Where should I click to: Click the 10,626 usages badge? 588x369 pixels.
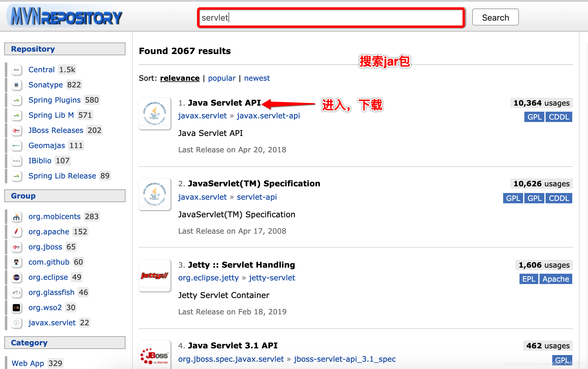pyautogui.click(x=541, y=184)
